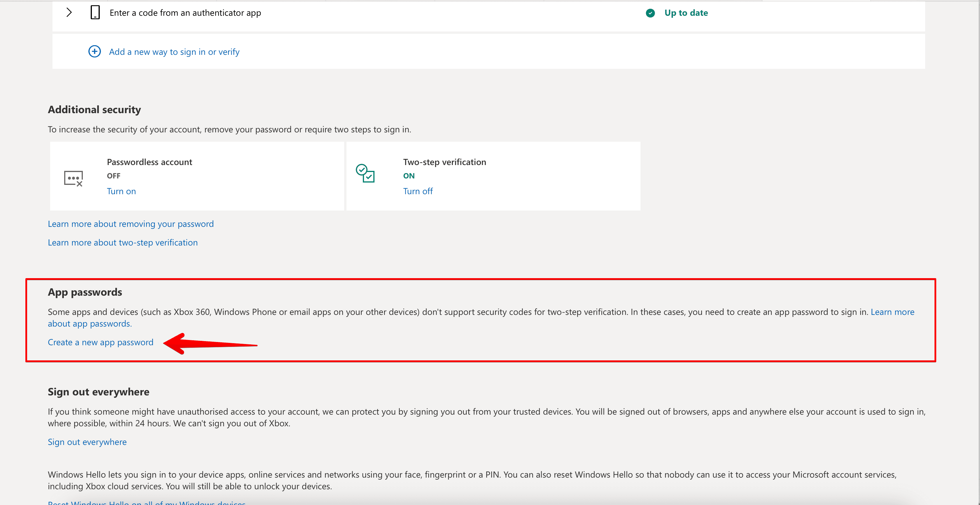
Task: Turn on passwordless account
Action: click(121, 191)
